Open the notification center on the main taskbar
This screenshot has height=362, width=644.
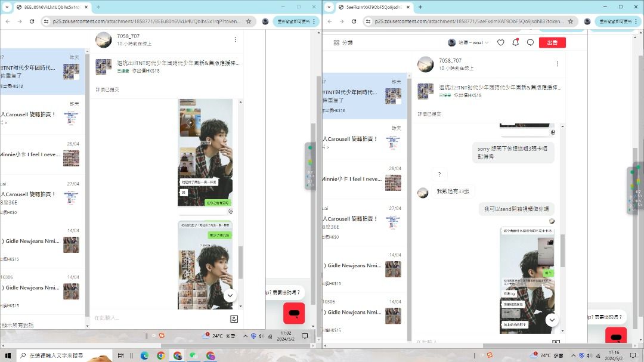(x=633, y=355)
